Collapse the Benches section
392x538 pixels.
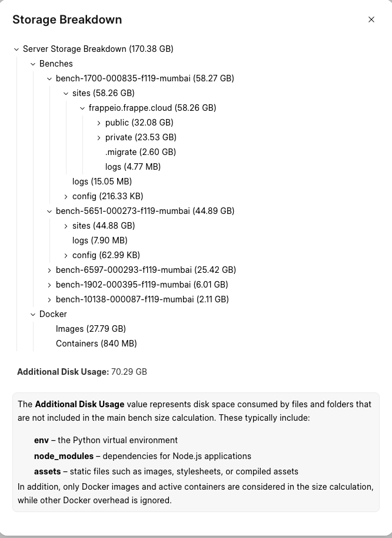pyautogui.click(x=33, y=64)
